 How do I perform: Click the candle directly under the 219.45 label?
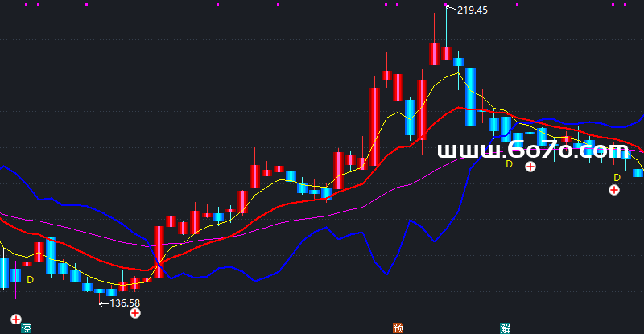446,53
